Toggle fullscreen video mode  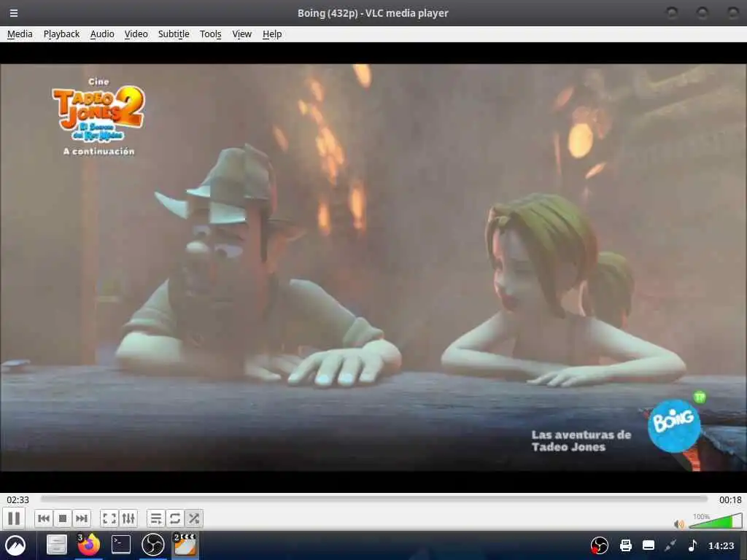[109, 518]
